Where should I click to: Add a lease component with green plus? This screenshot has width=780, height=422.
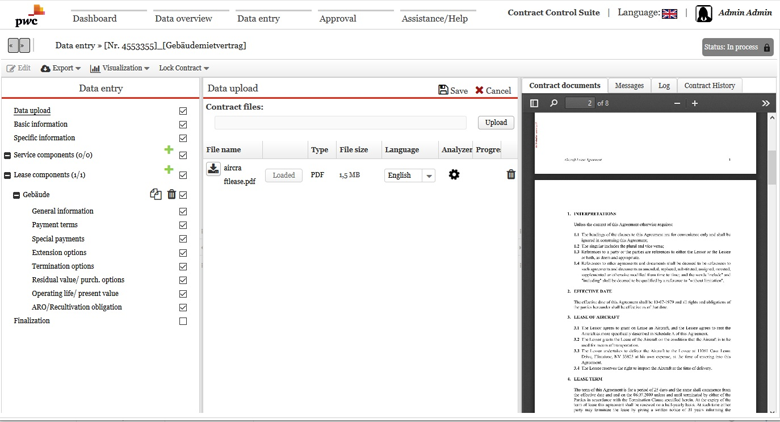[x=169, y=170]
